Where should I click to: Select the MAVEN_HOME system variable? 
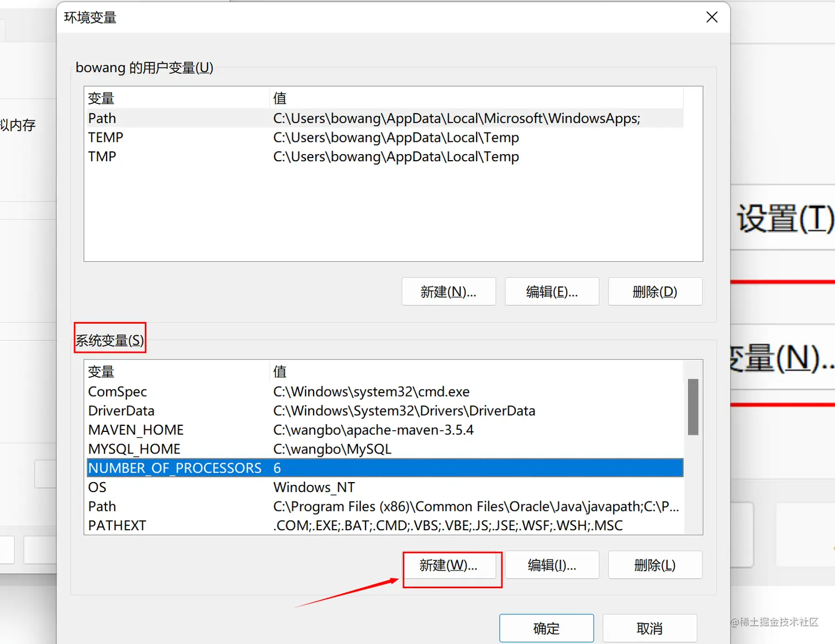385,430
